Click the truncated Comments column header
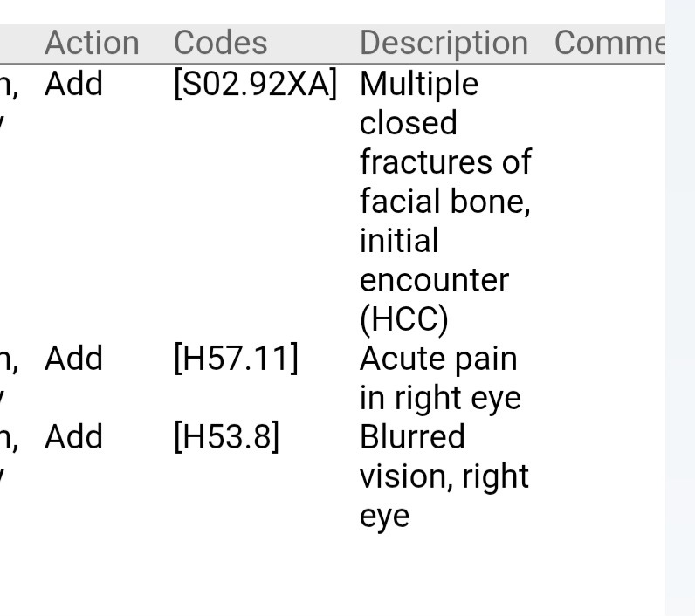 (x=609, y=43)
